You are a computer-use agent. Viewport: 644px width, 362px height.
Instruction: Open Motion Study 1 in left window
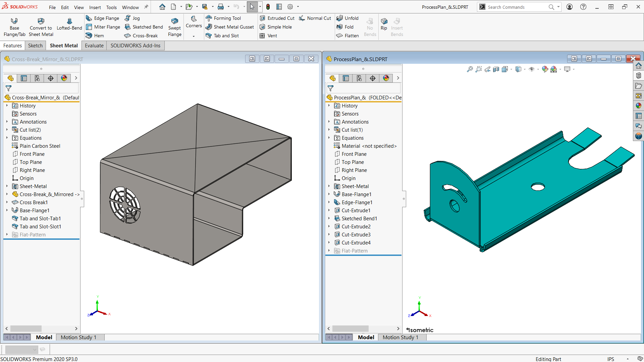(x=78, y=337)
